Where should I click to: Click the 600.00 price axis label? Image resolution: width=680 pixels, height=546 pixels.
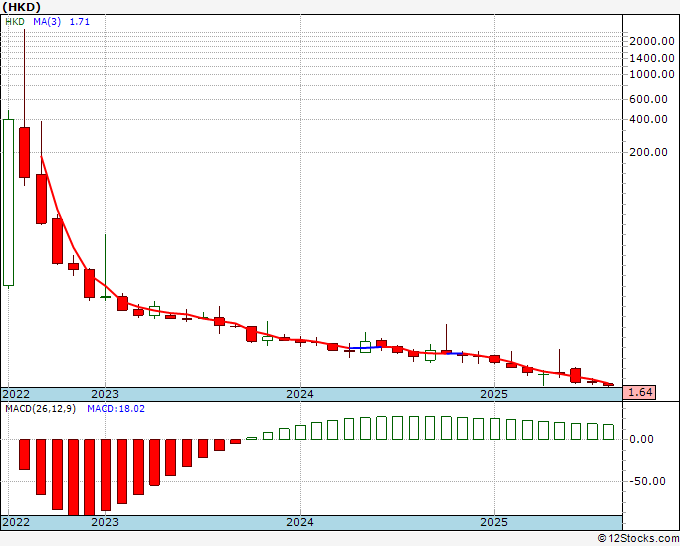tap(648, 99)
